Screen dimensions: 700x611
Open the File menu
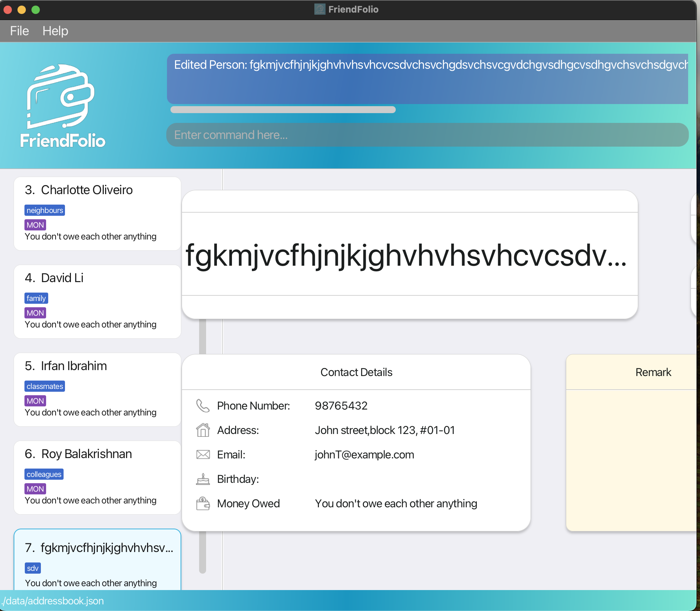click(19, 31)
